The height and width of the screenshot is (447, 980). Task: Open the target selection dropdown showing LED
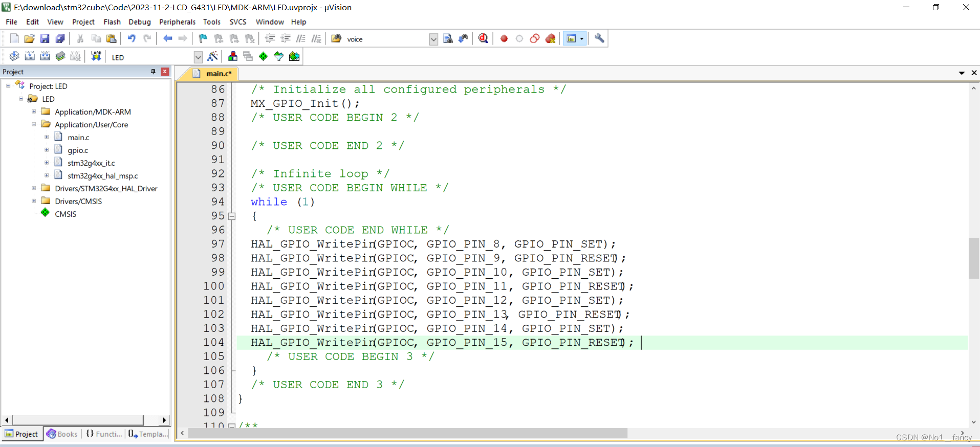[x=198, y=57]
